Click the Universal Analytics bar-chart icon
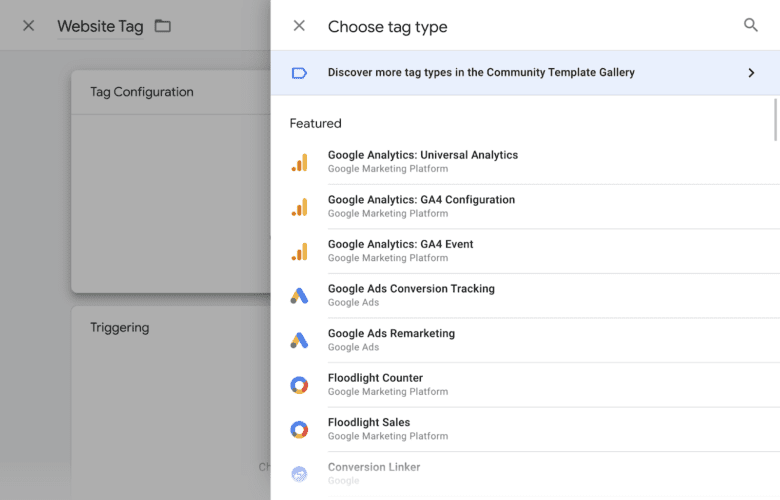The image size is (780, 500). pos(299,162)
